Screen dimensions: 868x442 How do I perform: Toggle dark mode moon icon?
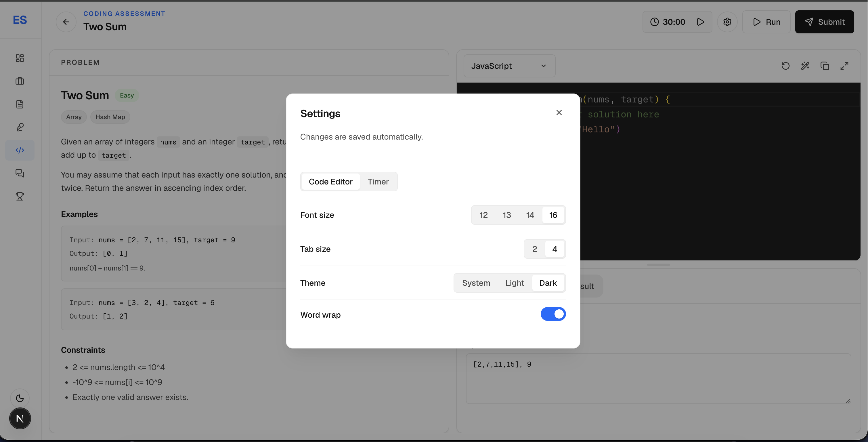[20, 398]
